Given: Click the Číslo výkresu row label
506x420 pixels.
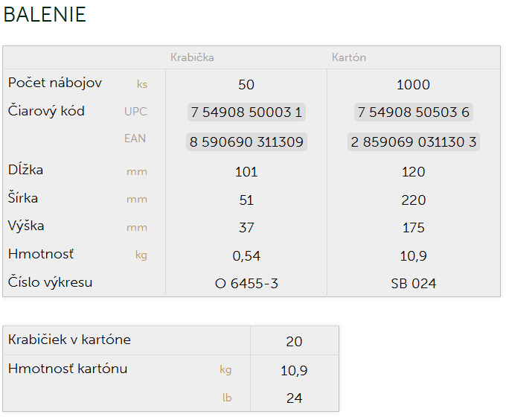Looking at the screenshot, I should (x=51, y=282).
